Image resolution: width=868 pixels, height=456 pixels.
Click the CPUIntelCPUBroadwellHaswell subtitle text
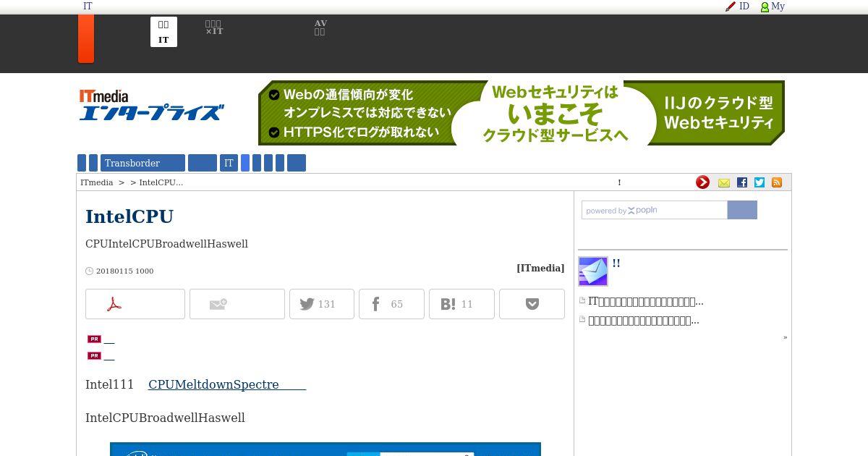click(166, 244)
